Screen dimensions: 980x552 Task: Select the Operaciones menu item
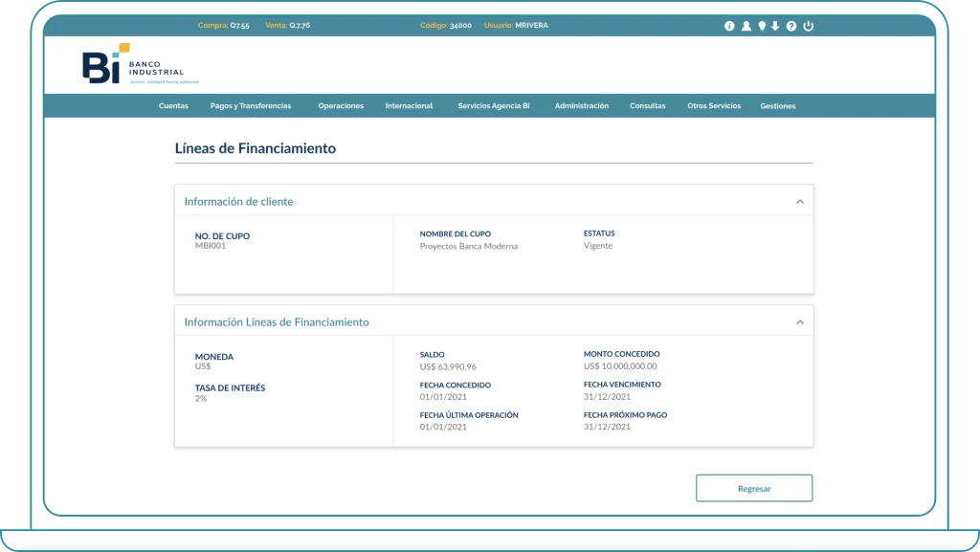[341, 106]
